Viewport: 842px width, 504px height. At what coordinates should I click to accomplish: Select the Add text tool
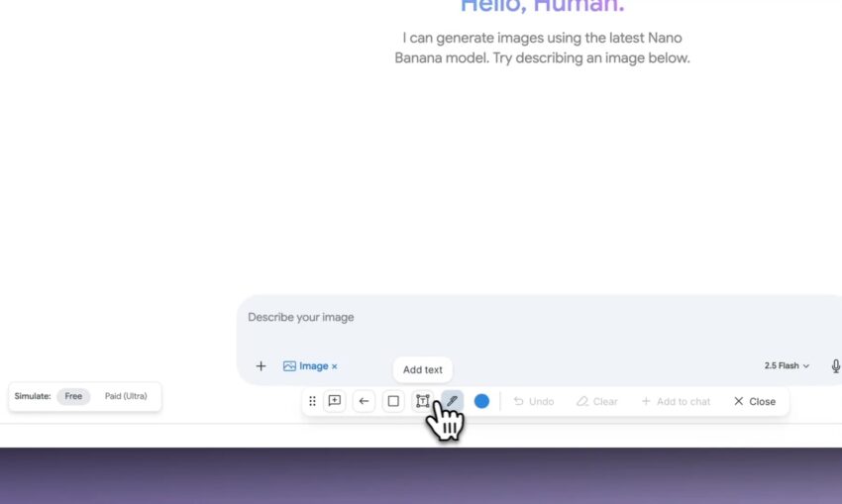click(423, 401)
